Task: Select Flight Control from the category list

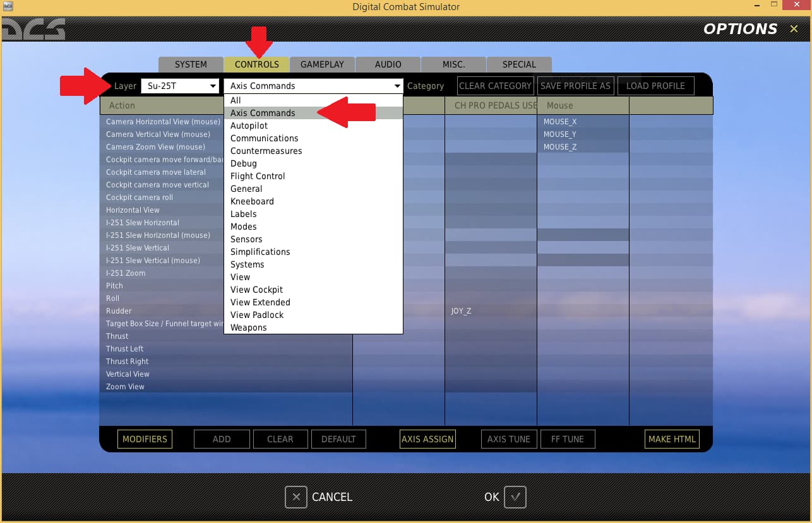Action: click(x=258, y=176)
